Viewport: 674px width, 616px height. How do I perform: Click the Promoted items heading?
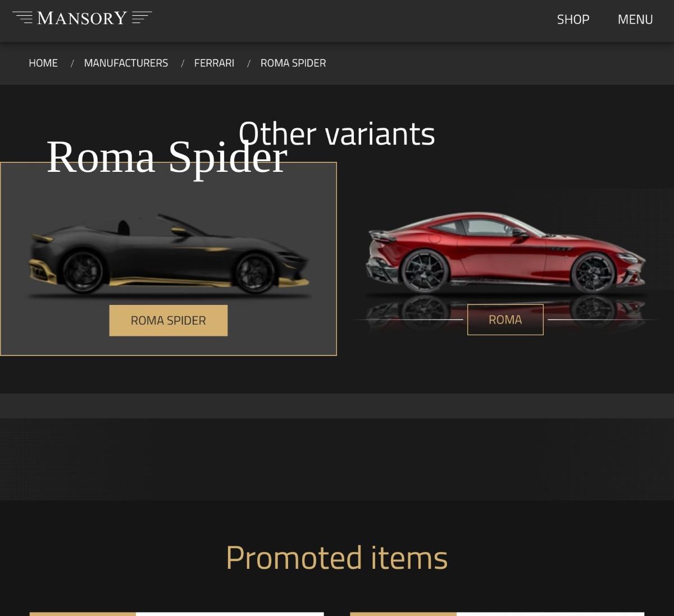tap(337, 558)
